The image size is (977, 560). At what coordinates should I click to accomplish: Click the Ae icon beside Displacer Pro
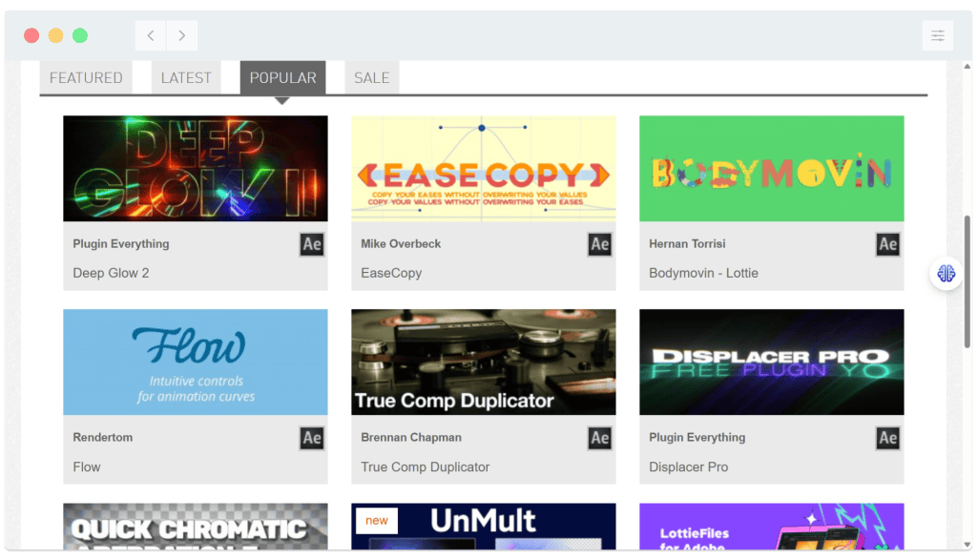pos(887,438)
